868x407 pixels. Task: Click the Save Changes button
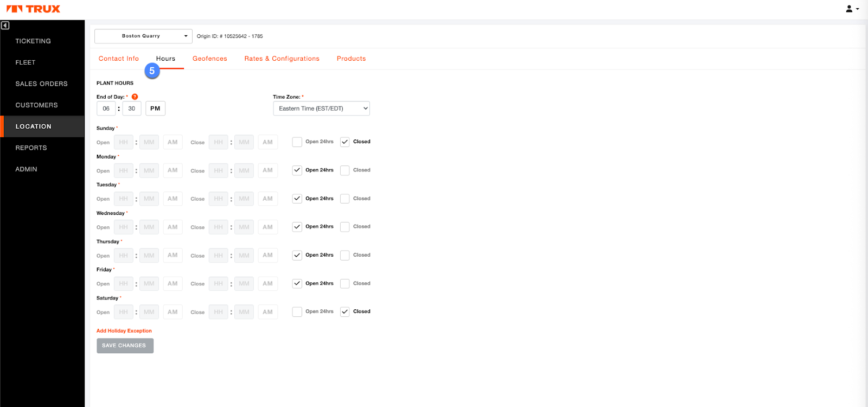[125, 346]
